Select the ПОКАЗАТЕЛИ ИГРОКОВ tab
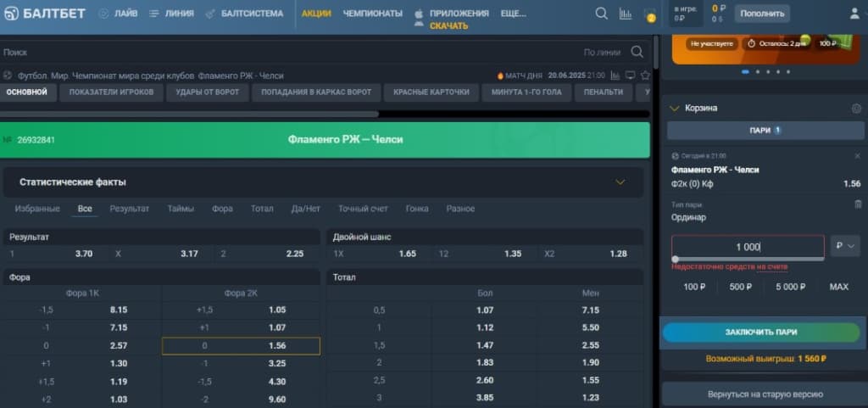868x408 pixels. (x=111, y=92)
